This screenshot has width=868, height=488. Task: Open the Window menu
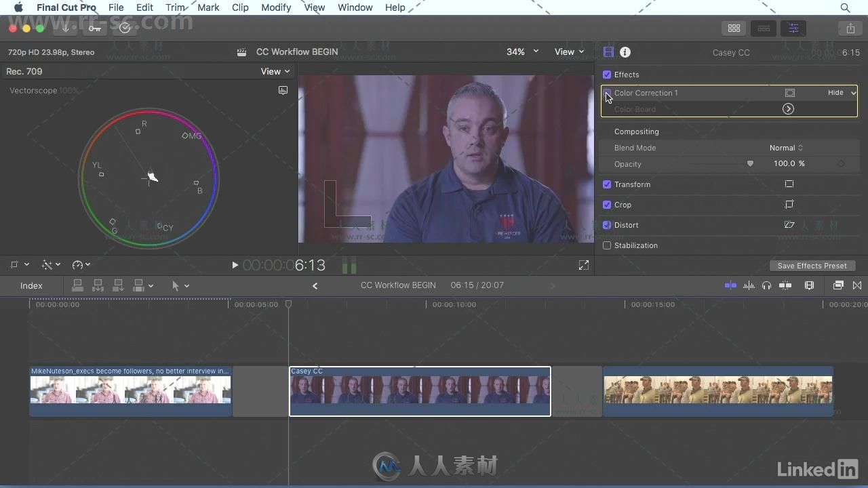[x=355, y=7]
